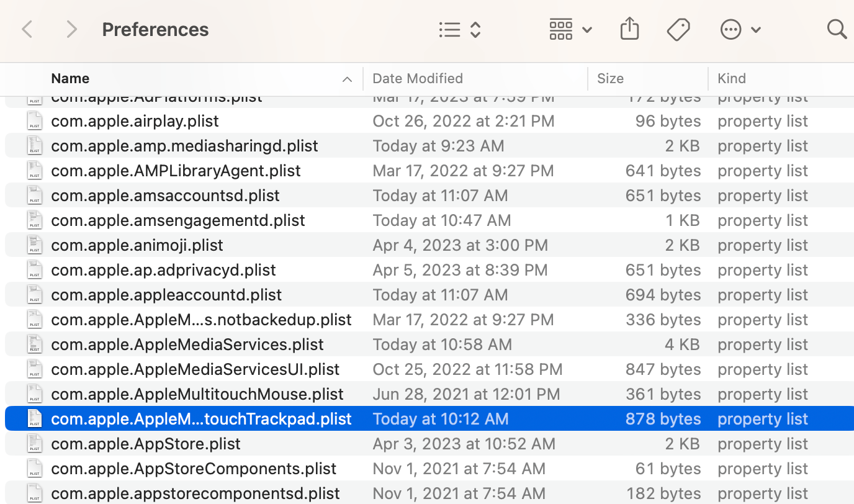Click the com.apple.amp.mediasharingd.plist file name
Image resolution: width=854 pixels, height=504 pixels.
tap(184, 146)
